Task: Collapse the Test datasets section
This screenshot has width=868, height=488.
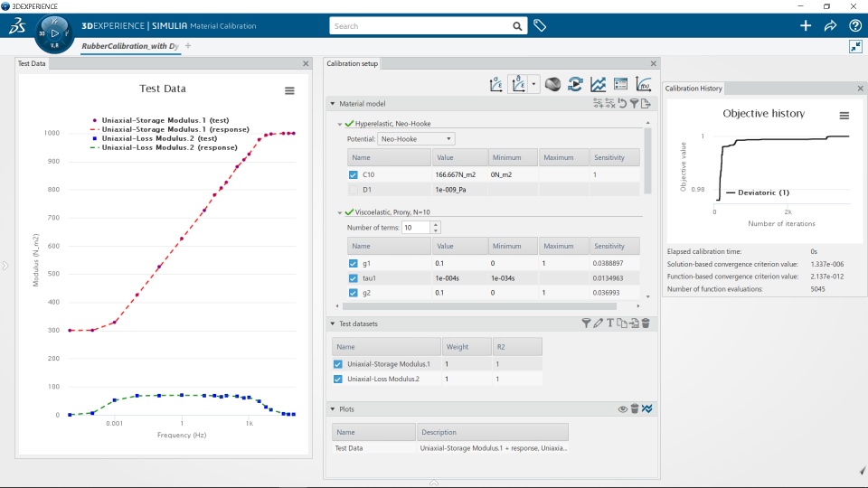Action: (x=333, y=324)
